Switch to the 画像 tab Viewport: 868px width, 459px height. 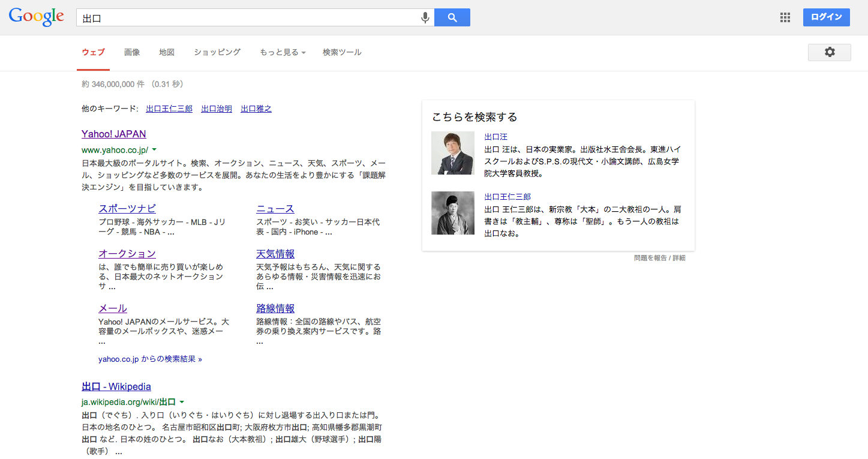[132, 52]
